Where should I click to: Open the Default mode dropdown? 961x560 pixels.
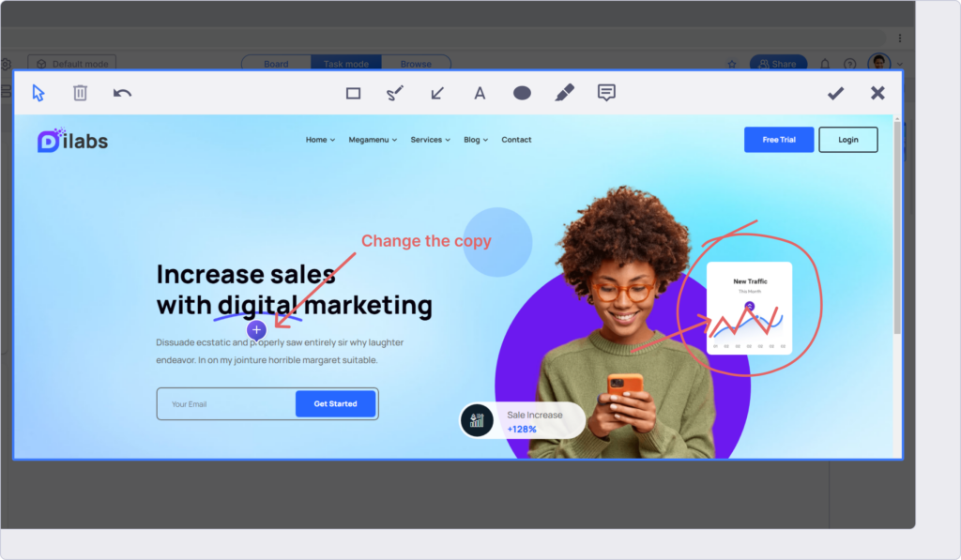coord(72,64)
